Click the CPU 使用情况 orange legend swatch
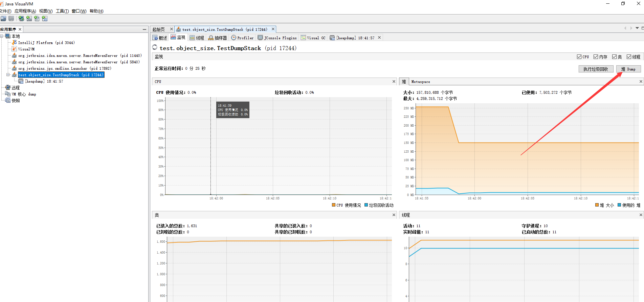This screenshot has width=644, height=302. (334, 205)
